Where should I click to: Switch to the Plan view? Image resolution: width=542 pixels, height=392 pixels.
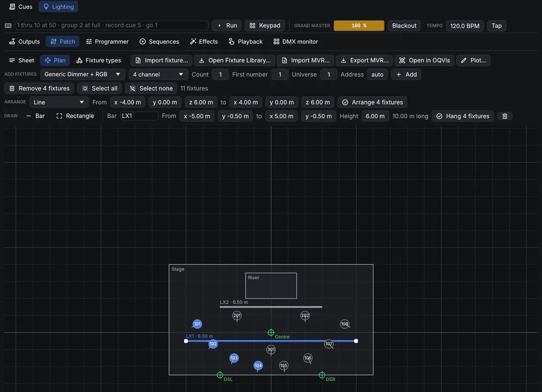pos(55,61)
